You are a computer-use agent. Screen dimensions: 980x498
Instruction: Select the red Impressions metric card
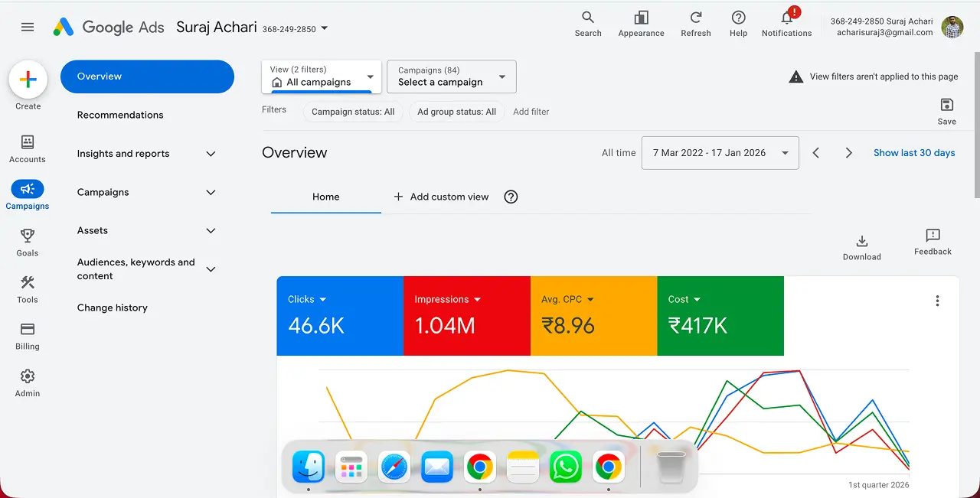coord(466,316)
